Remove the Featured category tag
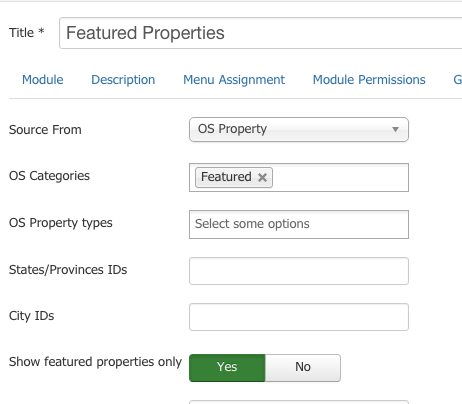The height and width of the screenshot is (404, 462). (x=262, y=177)
